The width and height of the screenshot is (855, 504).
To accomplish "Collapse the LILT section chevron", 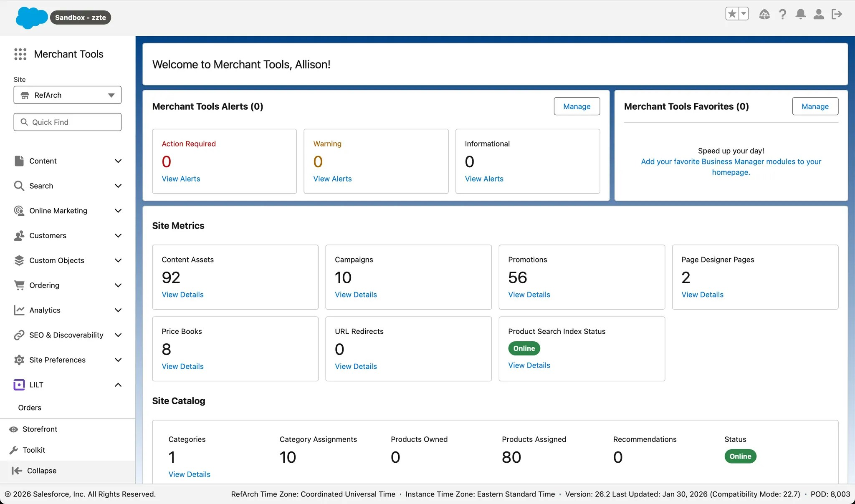I will click(118, 385).
